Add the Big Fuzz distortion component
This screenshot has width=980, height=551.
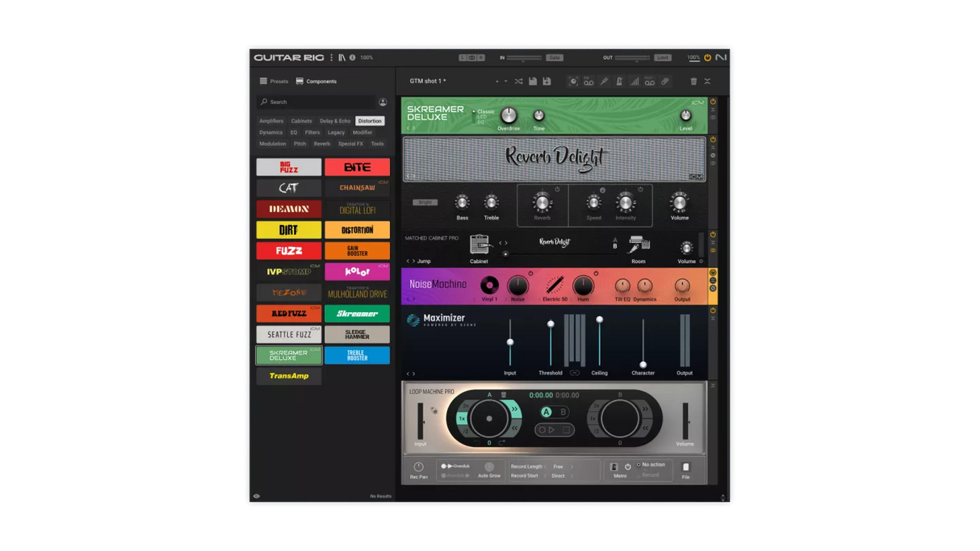tap(288, 167)
